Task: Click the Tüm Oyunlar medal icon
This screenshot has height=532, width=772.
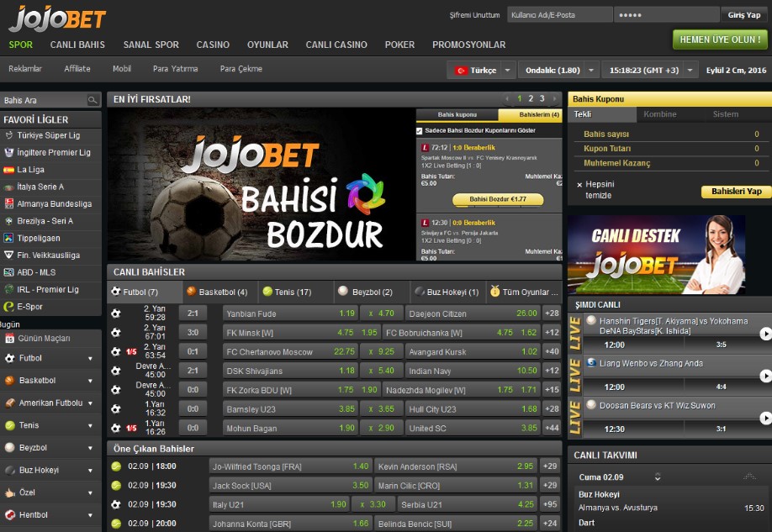Action: pyautogui.click(x=494, y=292)
